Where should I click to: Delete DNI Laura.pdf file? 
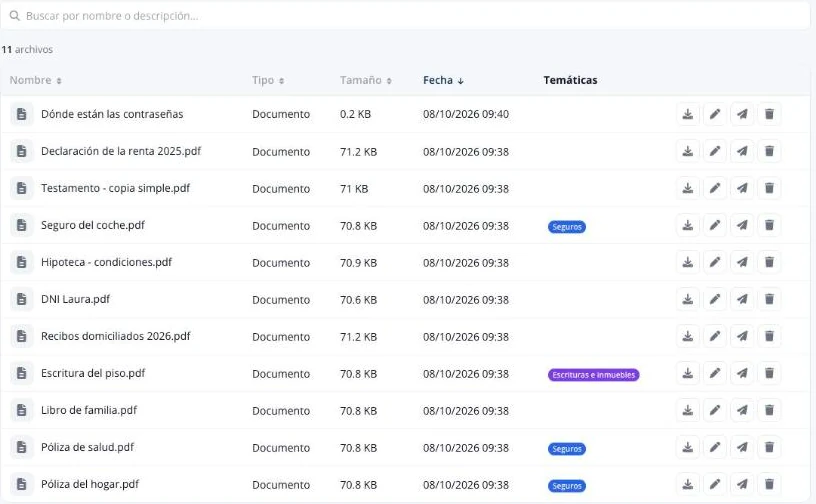click(769, 299)
